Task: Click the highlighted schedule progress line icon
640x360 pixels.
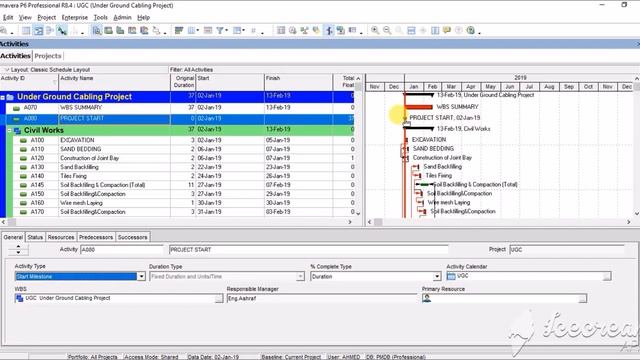Action: (x=329, y=31)
